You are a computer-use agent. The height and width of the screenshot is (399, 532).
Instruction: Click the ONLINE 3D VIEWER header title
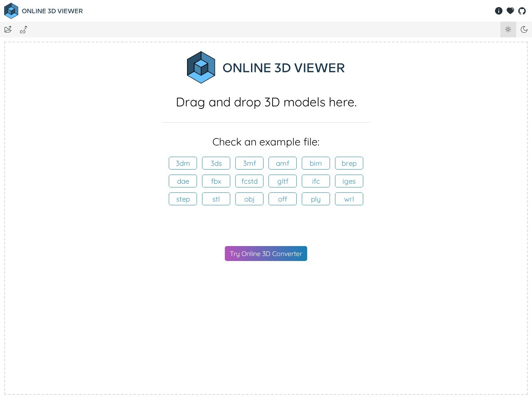52,11
